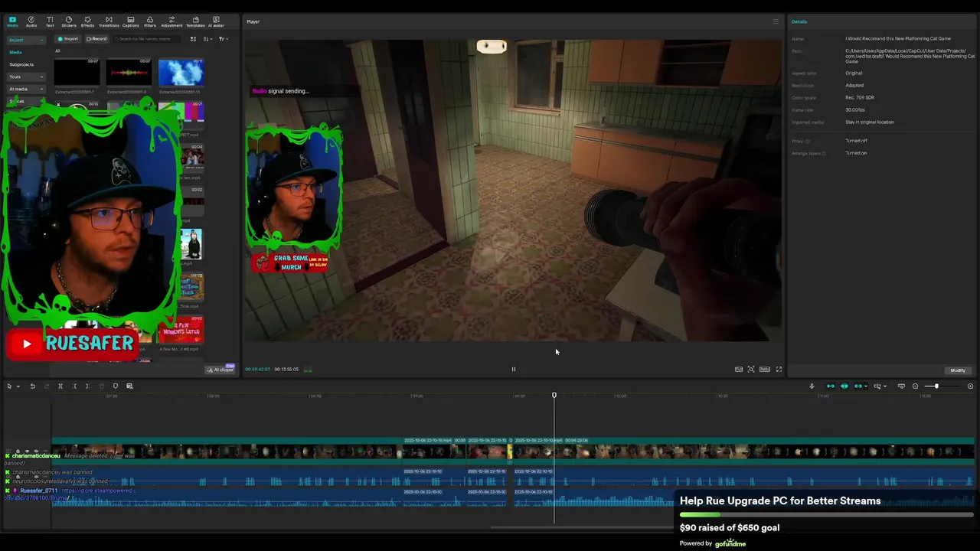Delete the selected clip
The width and height of the screenshot is (980, 551).
pos(101,386)
